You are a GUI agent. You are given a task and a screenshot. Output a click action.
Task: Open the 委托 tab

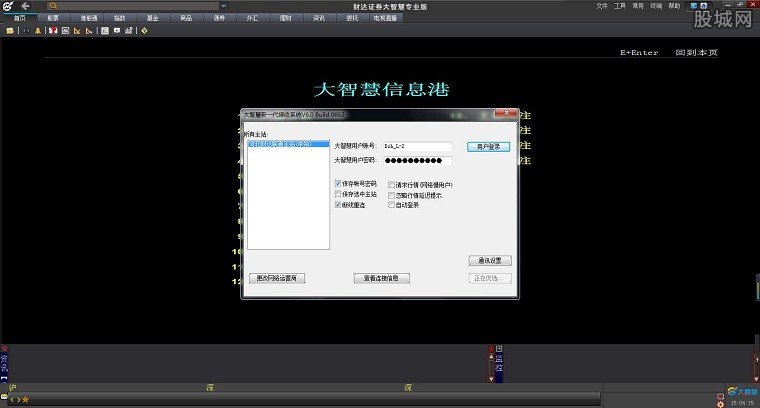pos(352,18)
